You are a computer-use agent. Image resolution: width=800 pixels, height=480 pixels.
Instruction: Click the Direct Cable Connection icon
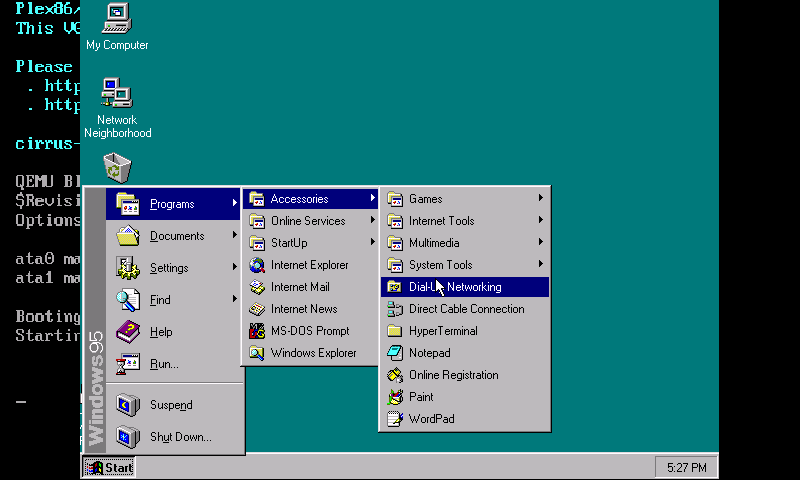394,309
